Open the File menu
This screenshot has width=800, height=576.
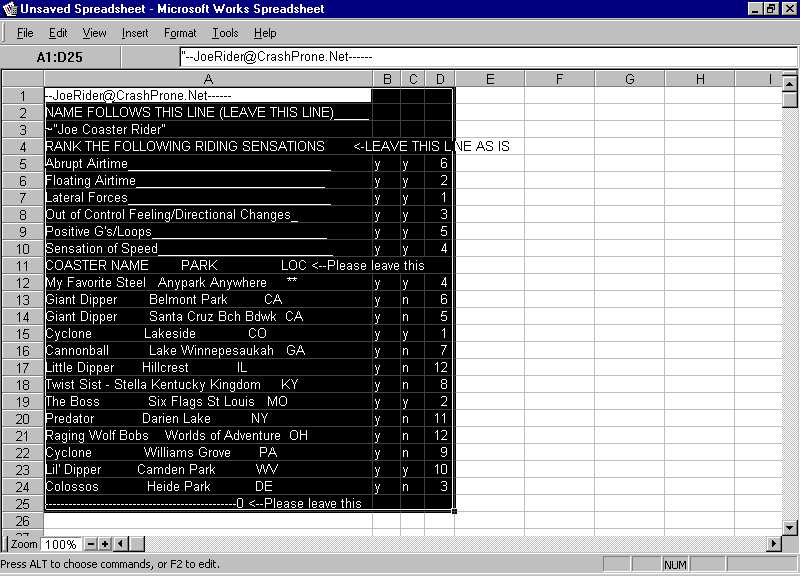point(25,33)
